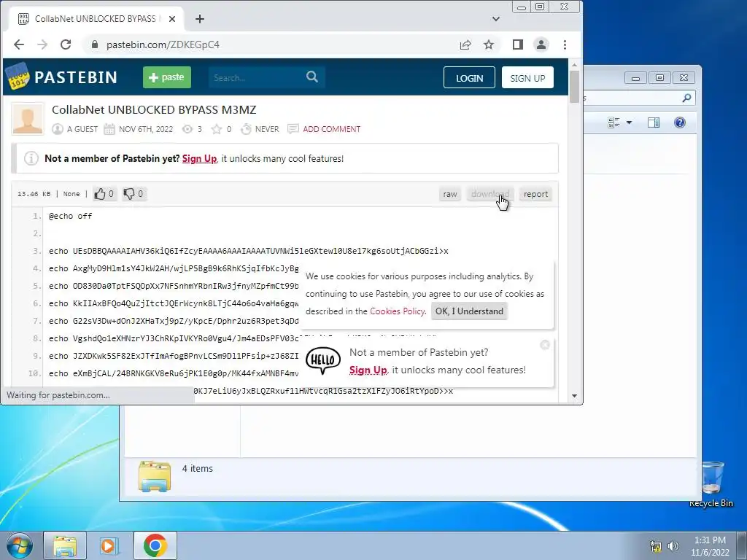Image resolution: width=747 pixels, height=560 pixels.
Task: Dismiss the HELLO sign-up popup
Action: [545, 345]
